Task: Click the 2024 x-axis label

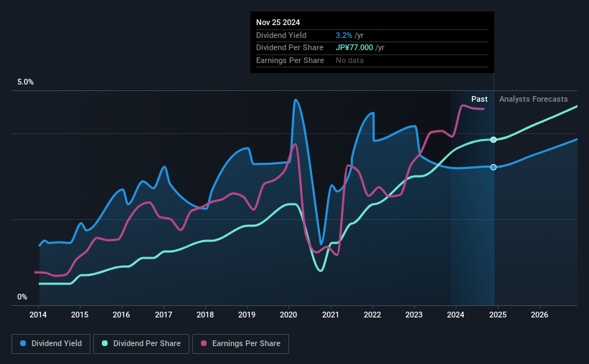Action: (456, 315)
